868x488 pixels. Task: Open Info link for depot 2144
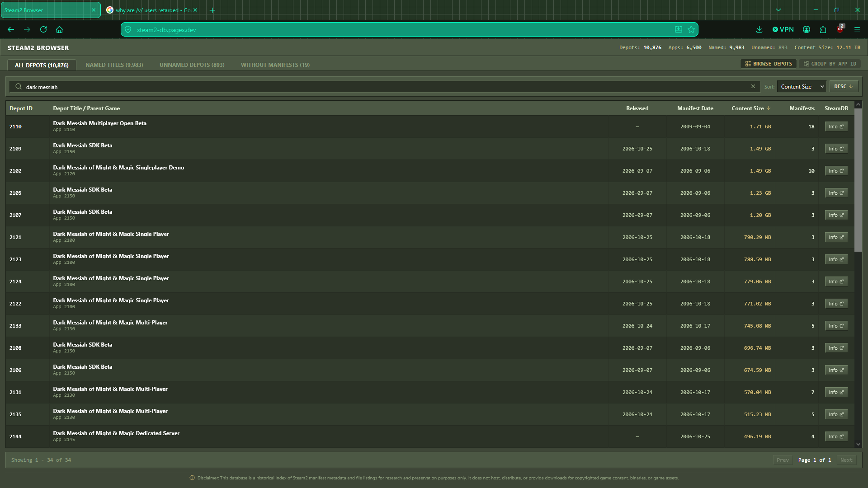(836, 436)
